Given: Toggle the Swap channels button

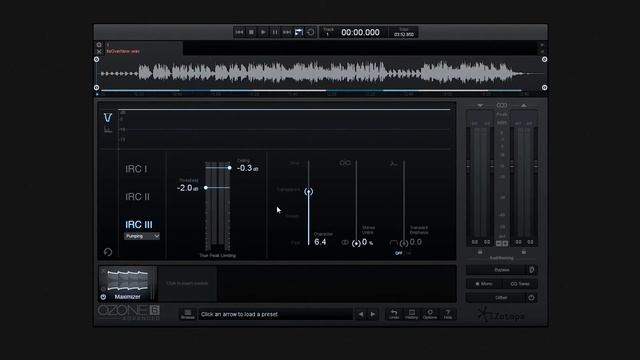Looking at the screenshot, I should tap(520, 284).
